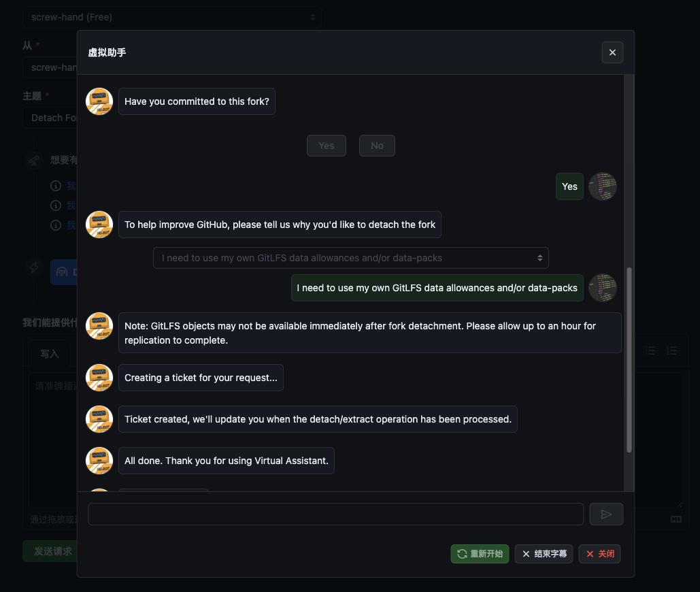
Task: Click the bot avatar beside 'All done' message
Action: (x=99, y=461)
